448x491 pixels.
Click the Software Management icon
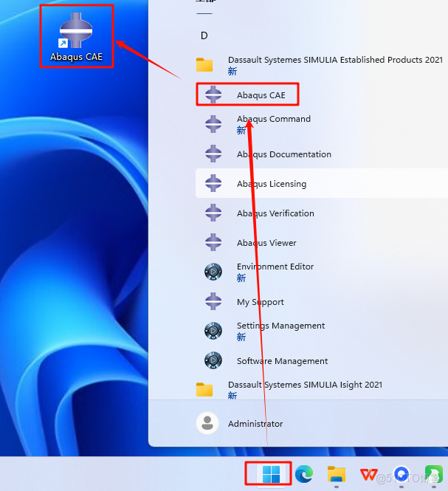tap(213, 360)
